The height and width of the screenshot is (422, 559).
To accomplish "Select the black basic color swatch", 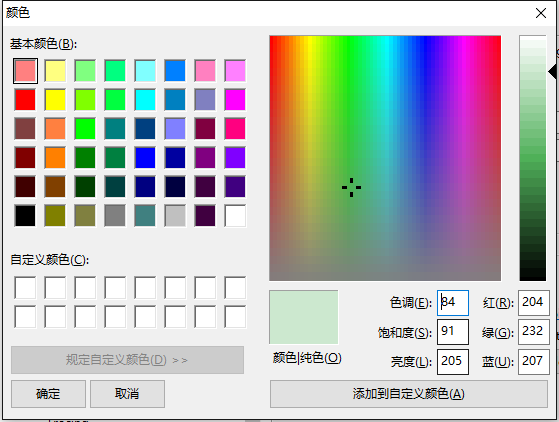I will pyautogui.click(x=25, y=216).
